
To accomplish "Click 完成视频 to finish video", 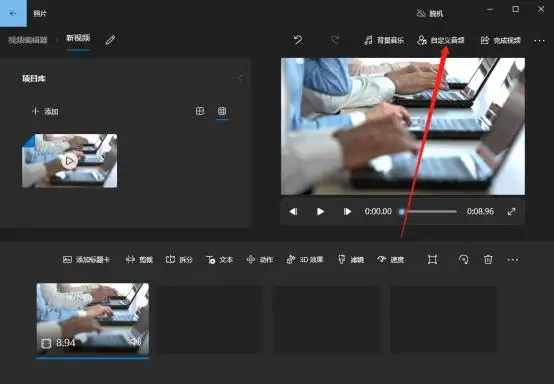I will tap(501, 40).
